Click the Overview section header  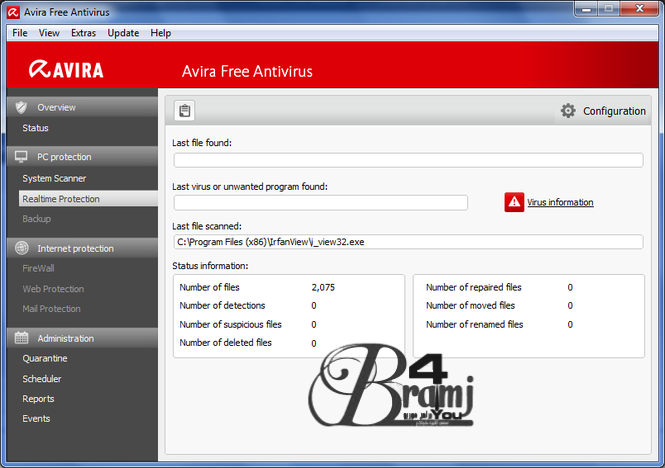click(82, 107)
